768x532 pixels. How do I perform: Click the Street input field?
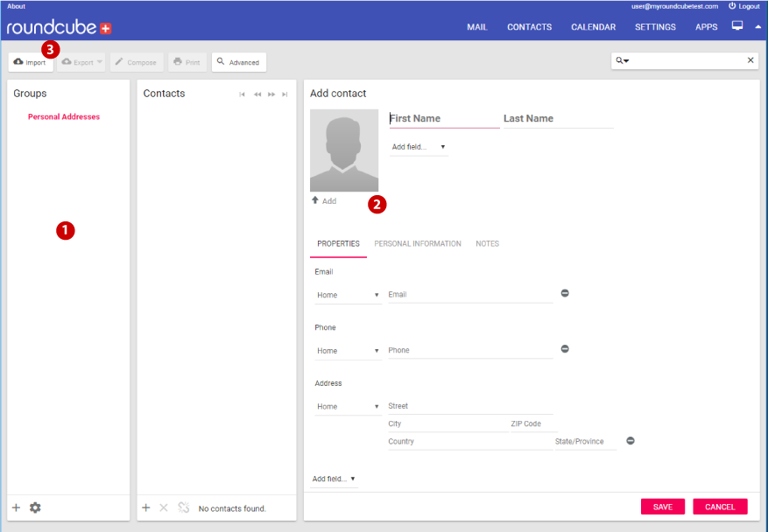click(x=470, y=406)
